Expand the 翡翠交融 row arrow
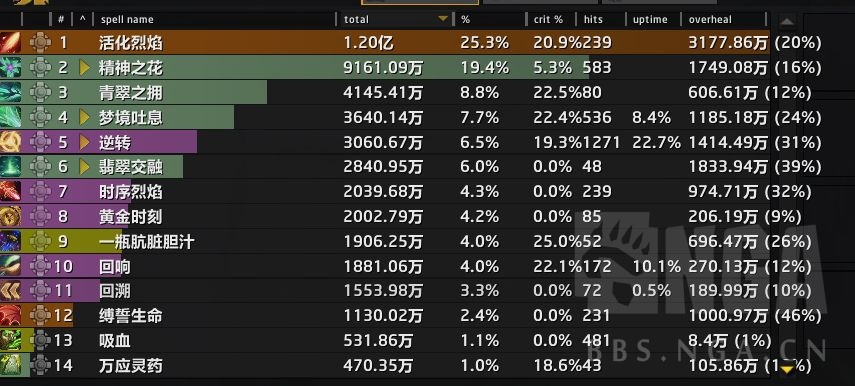This screenshot has width=855, height=386. pos(84,167)
